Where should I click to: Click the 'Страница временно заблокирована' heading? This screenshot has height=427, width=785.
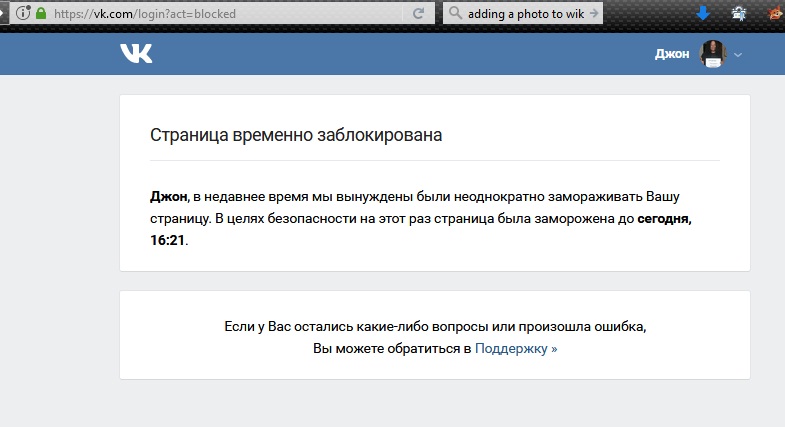click(296, 135)
